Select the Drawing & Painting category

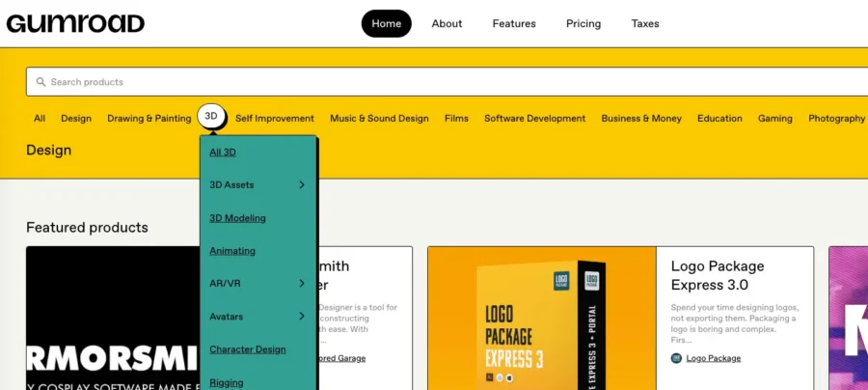149,118
